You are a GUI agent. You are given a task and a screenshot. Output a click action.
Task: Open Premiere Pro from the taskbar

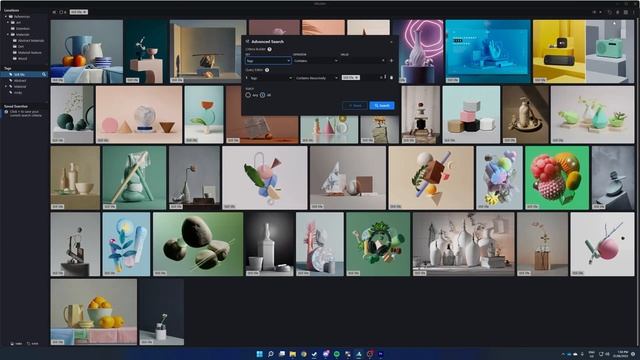pyautogui.click(x=381, y=354)
